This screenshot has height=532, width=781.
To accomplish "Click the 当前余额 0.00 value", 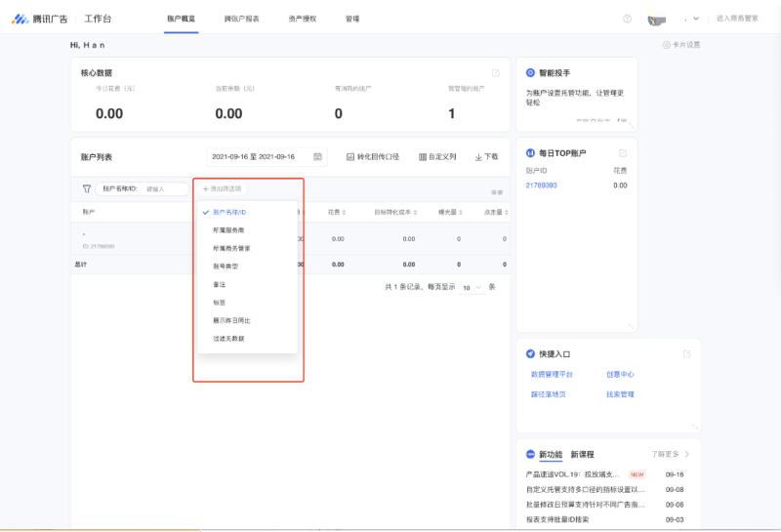I will tap(228, 114).
